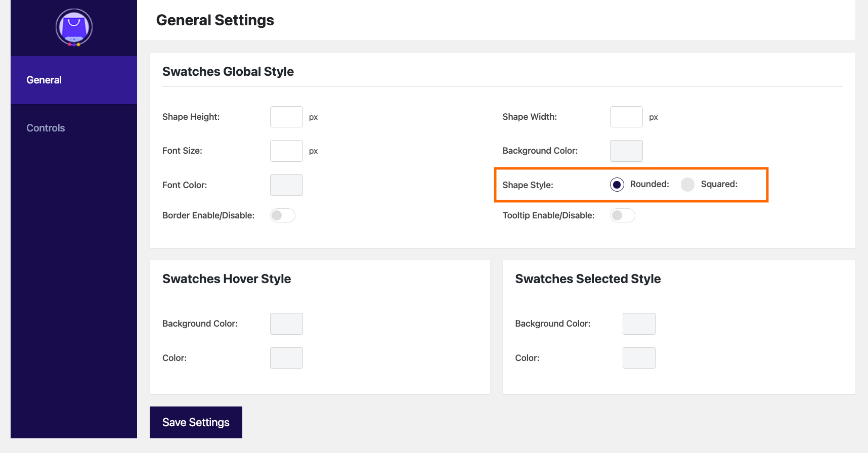Click the Swatches Global Style heading
Screen dimensions: 868x453
pyautogui.click(x=228, y=72)
